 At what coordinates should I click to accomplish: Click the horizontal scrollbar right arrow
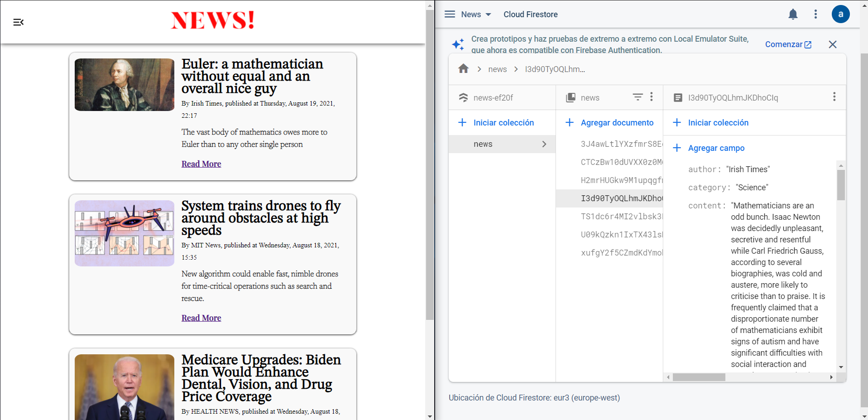[831, 377]
